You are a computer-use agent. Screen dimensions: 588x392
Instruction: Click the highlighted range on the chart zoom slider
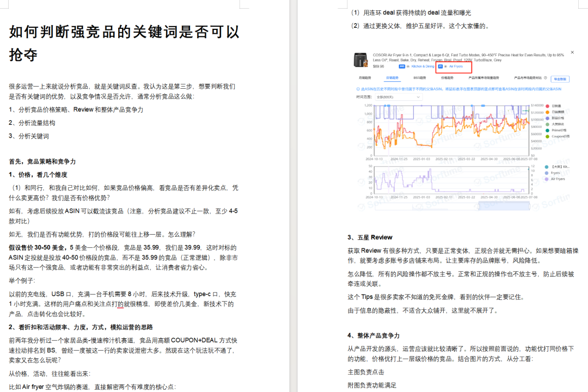coord(504,206)
